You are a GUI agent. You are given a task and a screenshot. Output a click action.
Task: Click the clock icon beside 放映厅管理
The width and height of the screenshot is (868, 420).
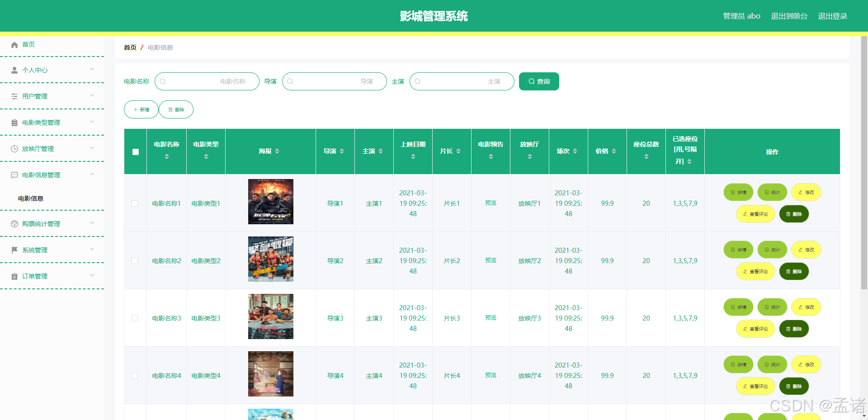pyautogui.click(x=14, y=149)
